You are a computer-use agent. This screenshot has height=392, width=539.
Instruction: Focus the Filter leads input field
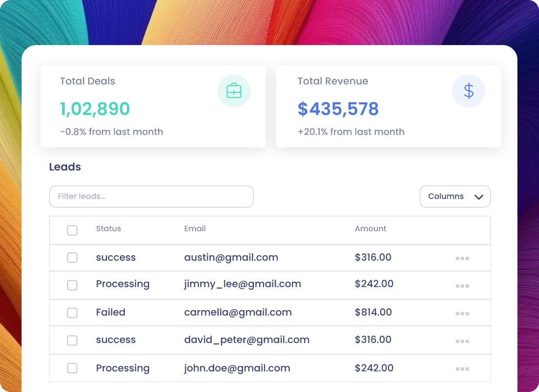[x=151, y=196]
